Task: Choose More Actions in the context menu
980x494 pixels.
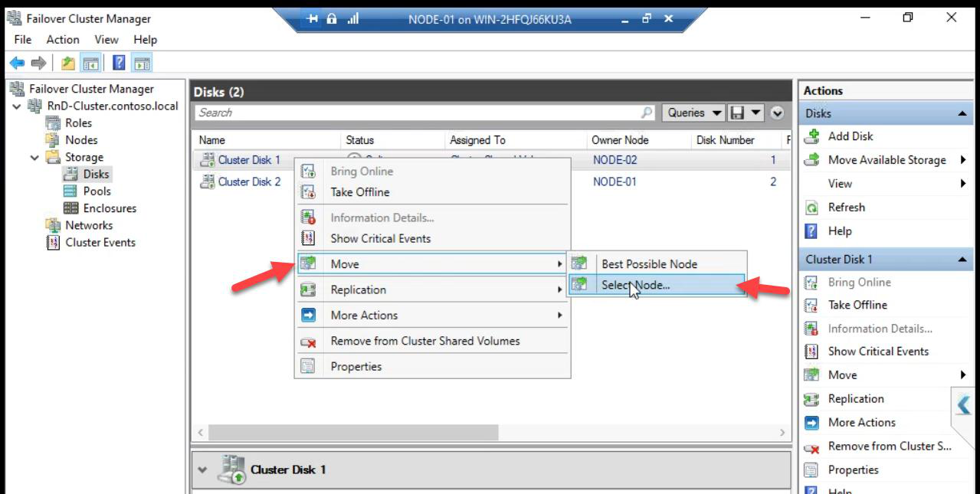Action: click(x=433, y=315)
